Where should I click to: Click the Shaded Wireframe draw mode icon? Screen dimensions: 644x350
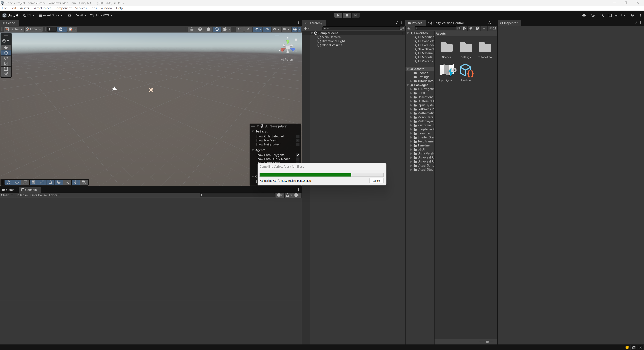coord(200,29)
